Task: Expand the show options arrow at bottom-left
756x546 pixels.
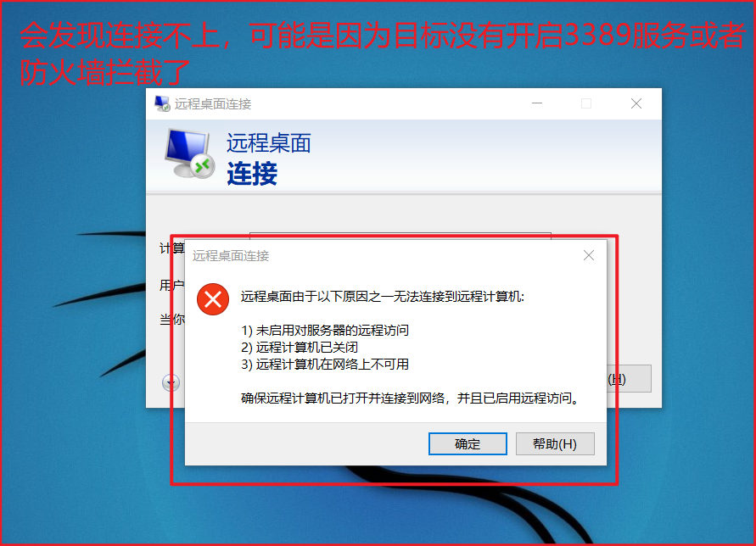Action: (x=171, y=382)
